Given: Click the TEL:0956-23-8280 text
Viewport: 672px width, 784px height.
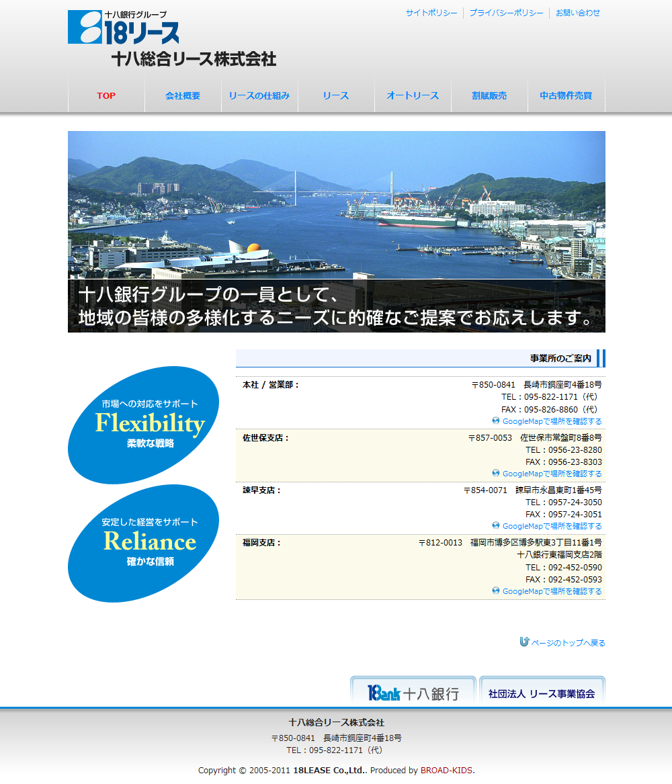Looking at the screenshot, I should click(x=564, y=450).
